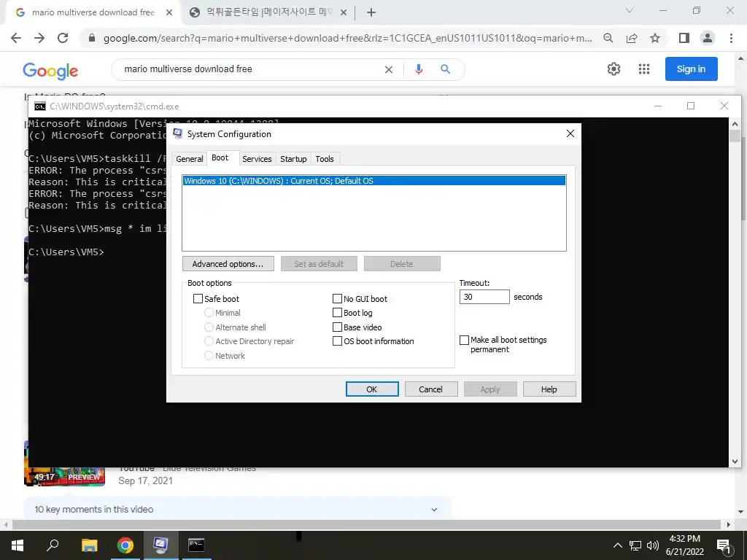The image size is (747, 560).
Task: Go forward in Chrome browser
Action: click(39, 38)
